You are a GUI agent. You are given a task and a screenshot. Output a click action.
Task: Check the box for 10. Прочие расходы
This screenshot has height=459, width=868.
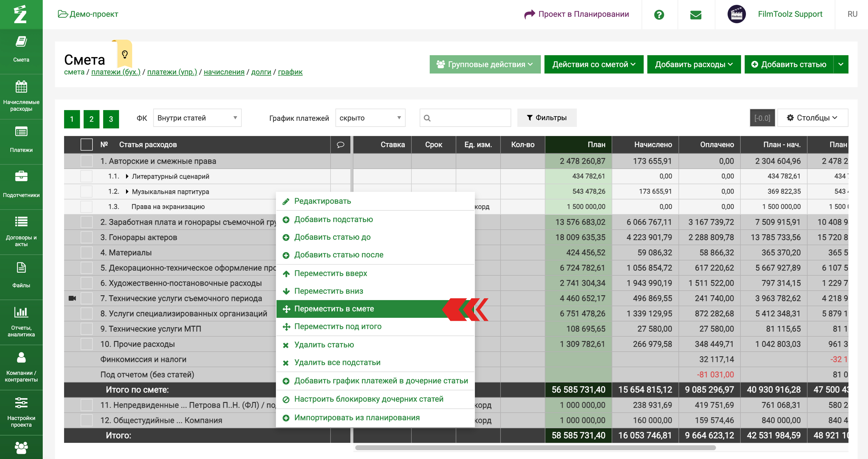pos(87,344)
